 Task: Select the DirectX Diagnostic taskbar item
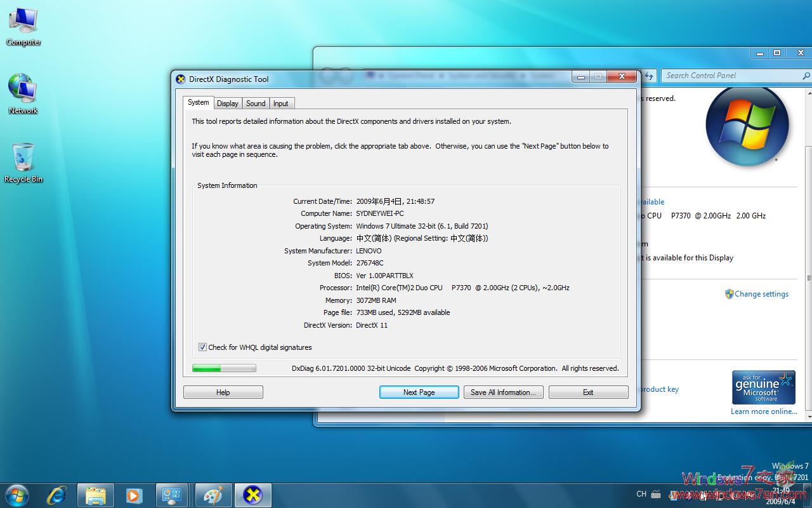pos(253,495)
